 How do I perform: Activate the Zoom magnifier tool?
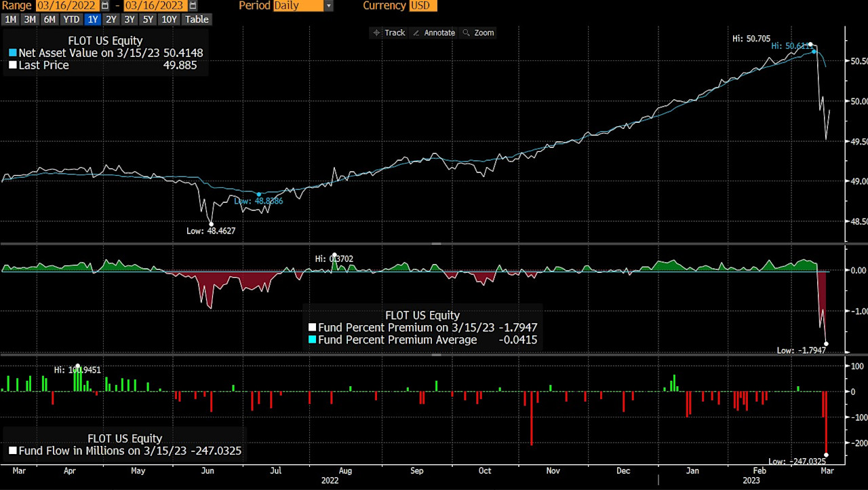(477, 33)
